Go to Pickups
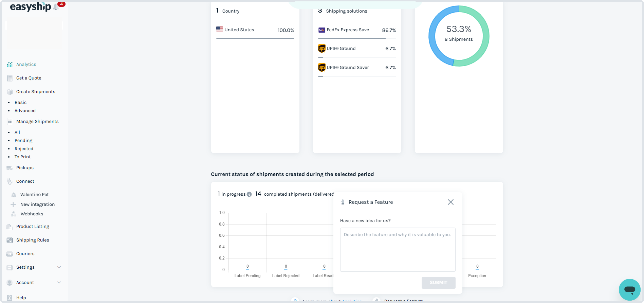644x303 pixels. [25, 168]
